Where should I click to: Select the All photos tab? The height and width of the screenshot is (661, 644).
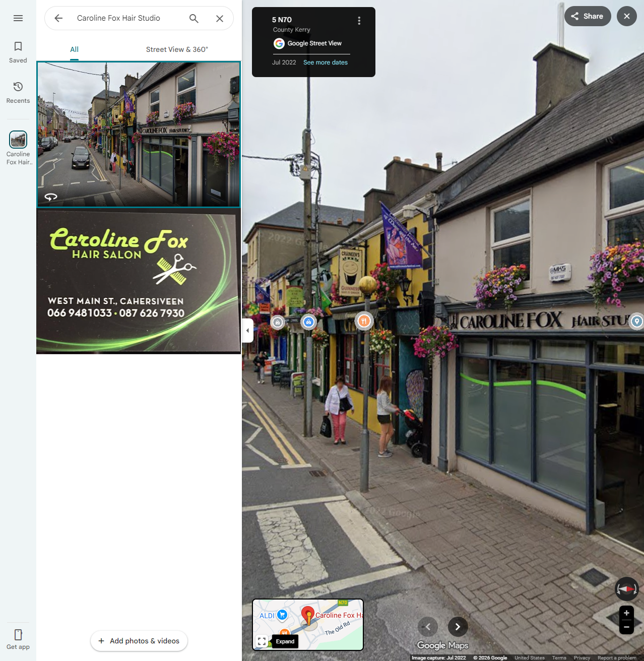click(74, 49)
